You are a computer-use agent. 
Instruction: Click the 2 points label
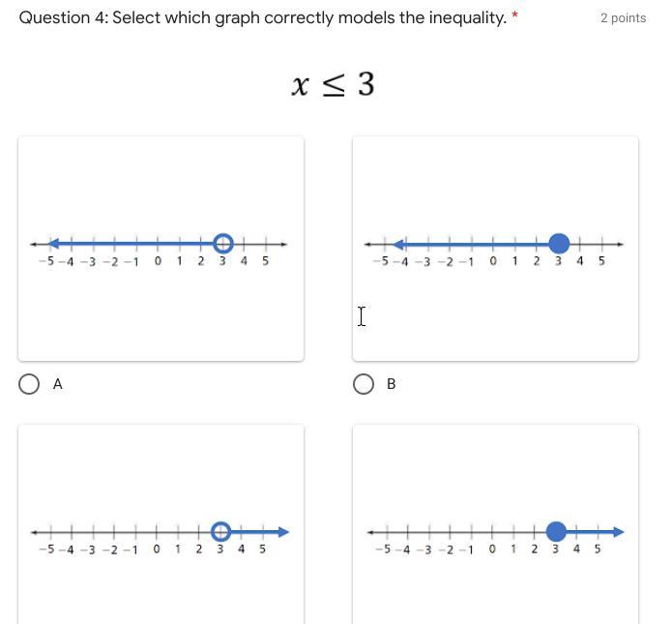click(623, 18)
